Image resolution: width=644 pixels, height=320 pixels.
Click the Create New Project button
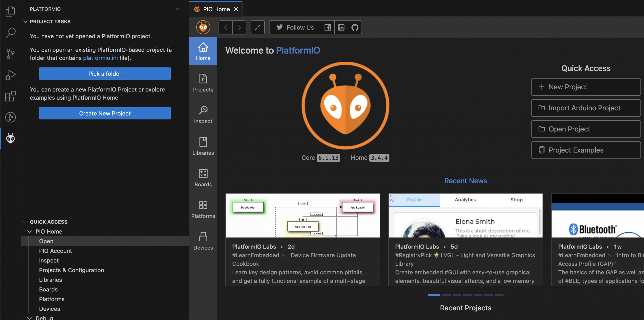coord(105,114)
